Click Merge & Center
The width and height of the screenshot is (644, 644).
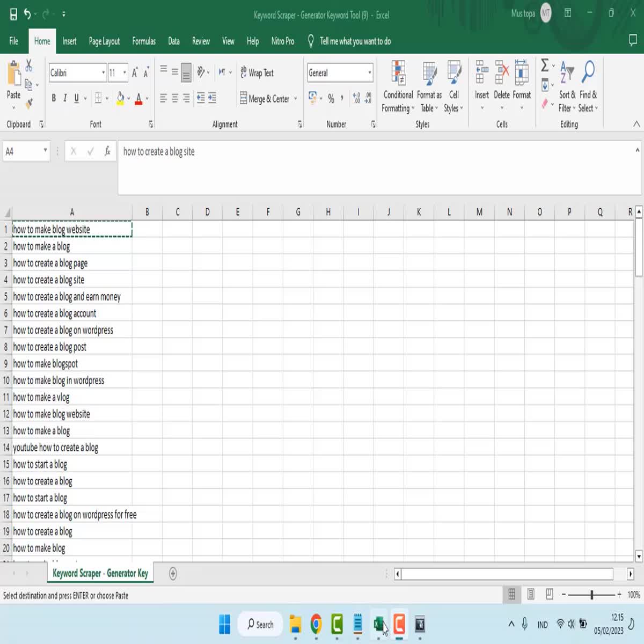click(267, 99)
